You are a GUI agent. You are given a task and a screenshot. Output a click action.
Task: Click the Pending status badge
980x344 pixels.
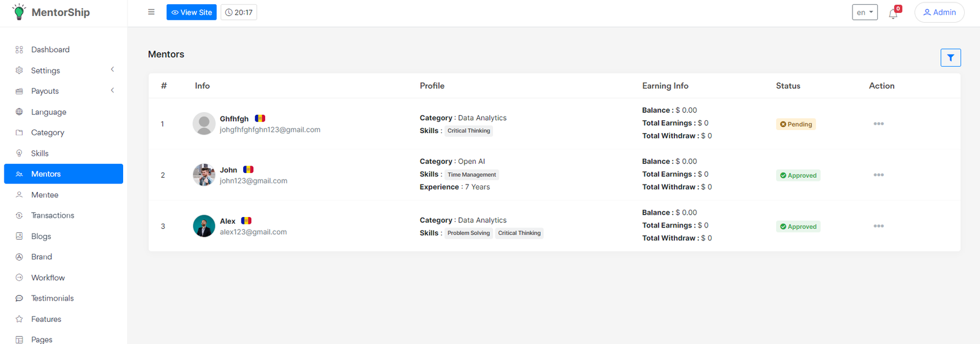coord(796,124)
